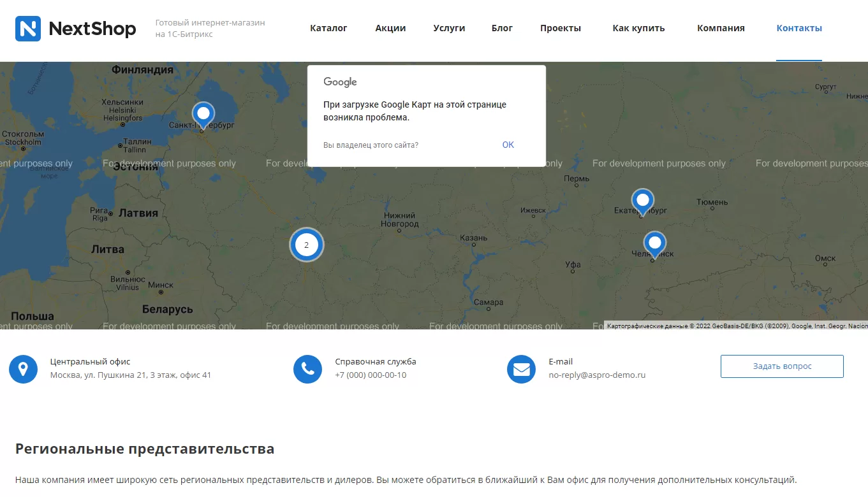Click the Chelyabinsk map pin
Viewport: 868px width, 497px height.
655,245
